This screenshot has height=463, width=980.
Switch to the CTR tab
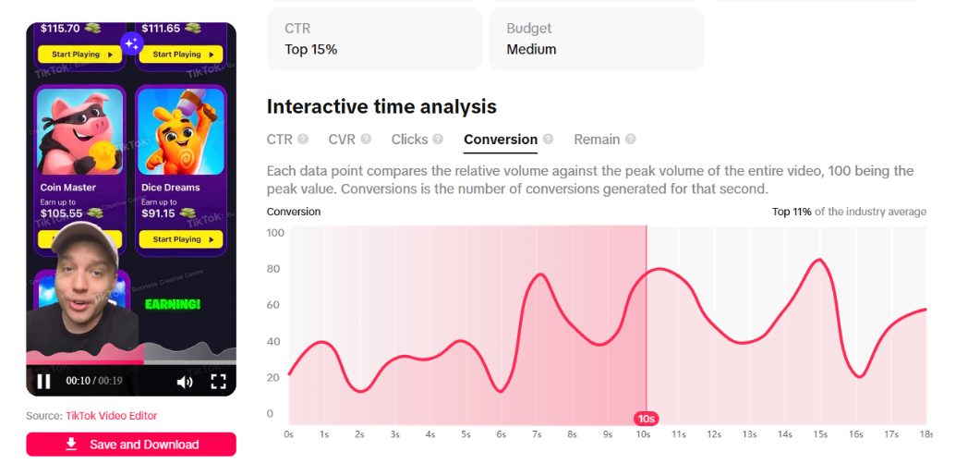click(279, 140)
